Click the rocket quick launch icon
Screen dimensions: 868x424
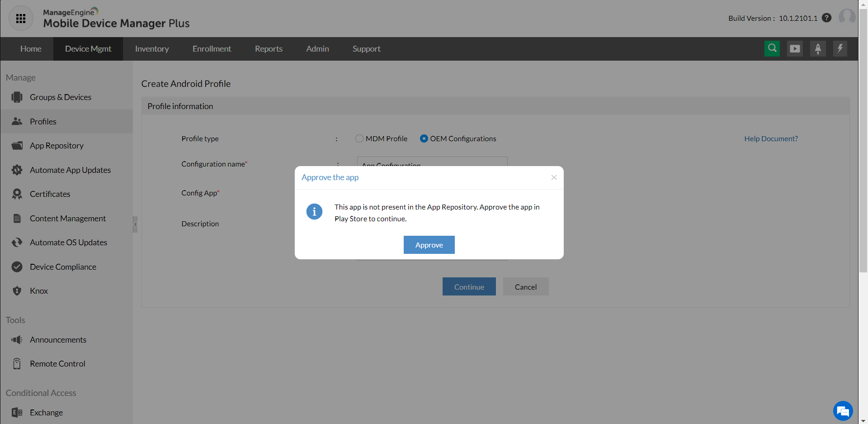tap(818, 48)
